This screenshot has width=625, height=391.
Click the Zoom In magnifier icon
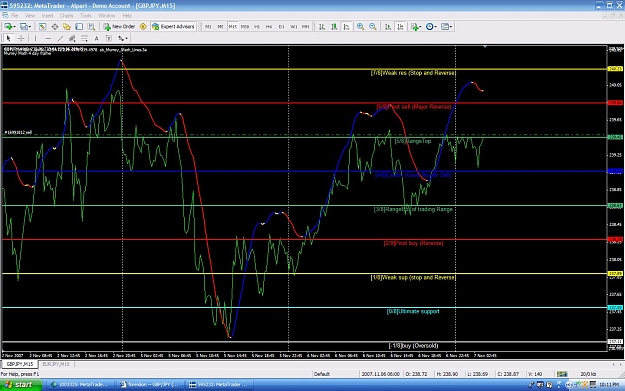coord(360,27)
